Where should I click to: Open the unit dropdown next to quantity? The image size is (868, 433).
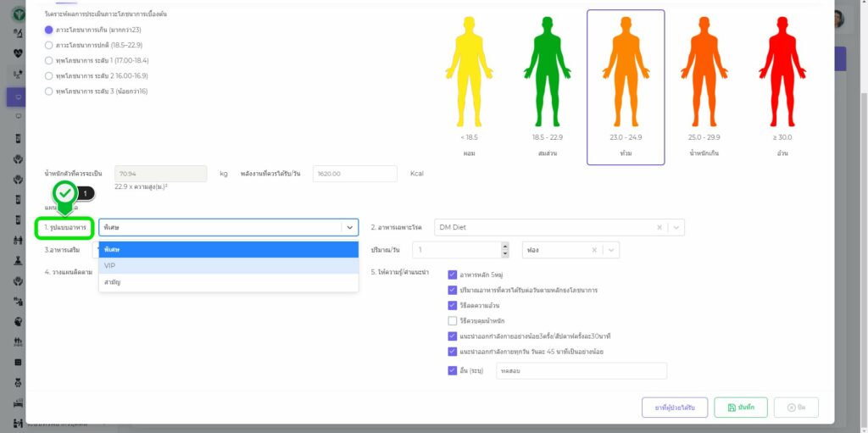[610, 250]
